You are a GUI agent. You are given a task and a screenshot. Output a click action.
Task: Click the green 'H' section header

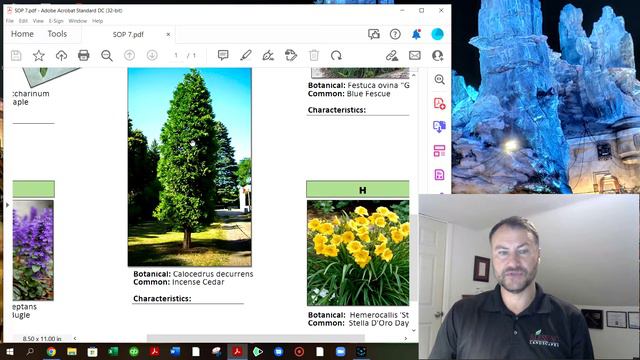[x=358, y=190]
